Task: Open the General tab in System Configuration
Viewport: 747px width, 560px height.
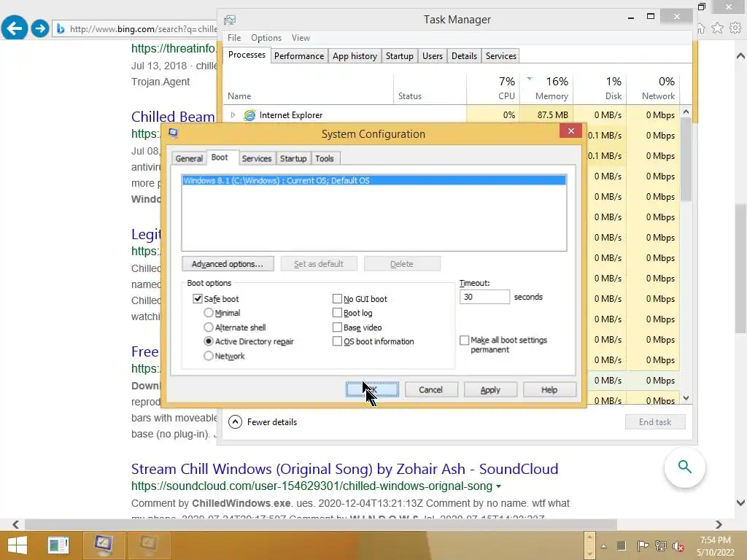Action: [x=189, y=158]
